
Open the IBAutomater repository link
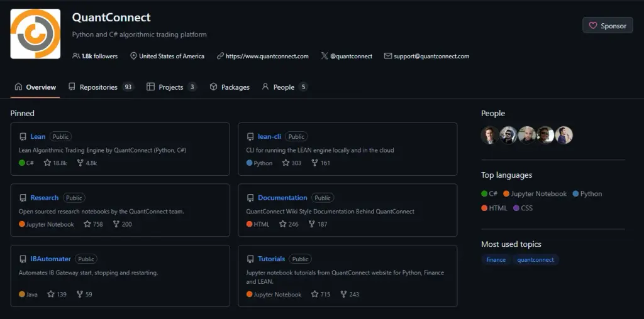tap(50, 259)
